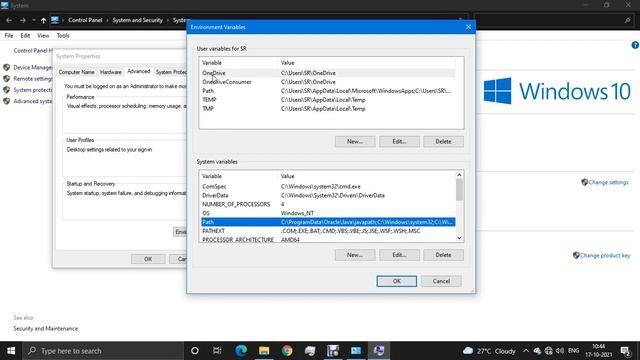Open the Security and Maintenance link
The width and height of the screenshot is (640, 360).
(46, 329)
